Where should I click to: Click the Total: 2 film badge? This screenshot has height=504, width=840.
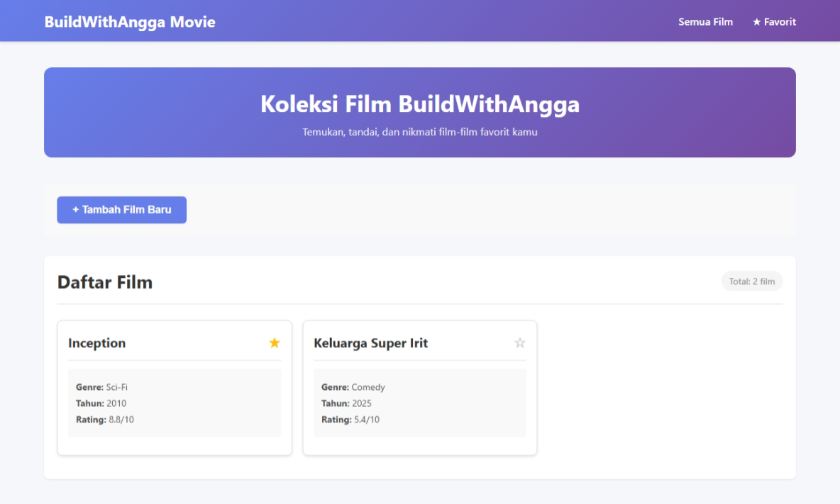pos(752,281)
